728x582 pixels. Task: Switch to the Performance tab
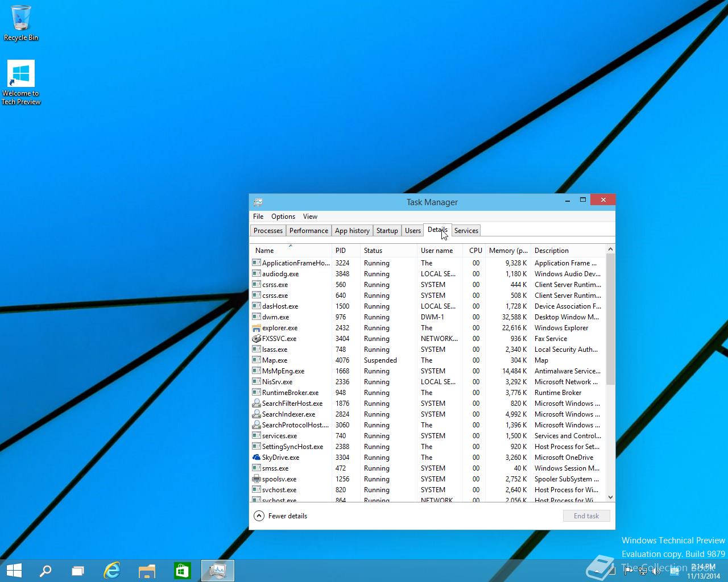(309, 231)
